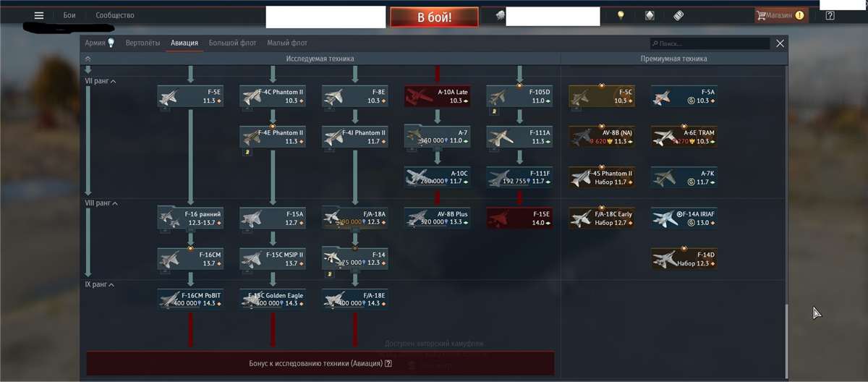Select premium F-14D aircraft card

point(684,259)
